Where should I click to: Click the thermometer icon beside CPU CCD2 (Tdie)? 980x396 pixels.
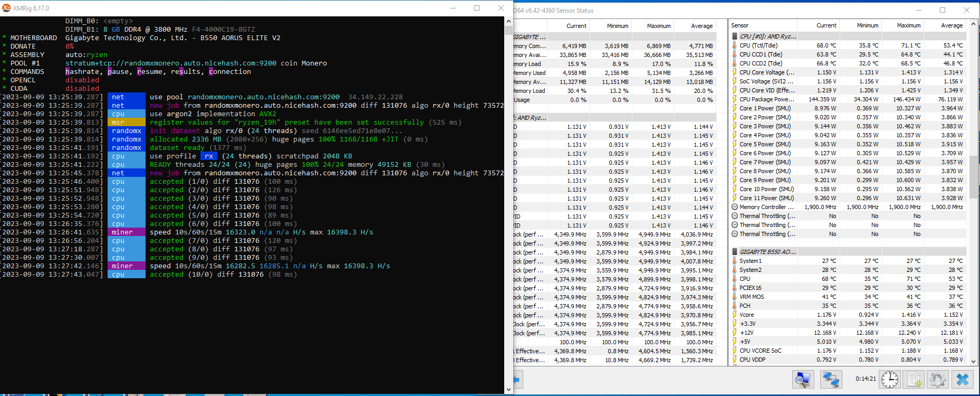pyautogui.click(x=734, y=63)
